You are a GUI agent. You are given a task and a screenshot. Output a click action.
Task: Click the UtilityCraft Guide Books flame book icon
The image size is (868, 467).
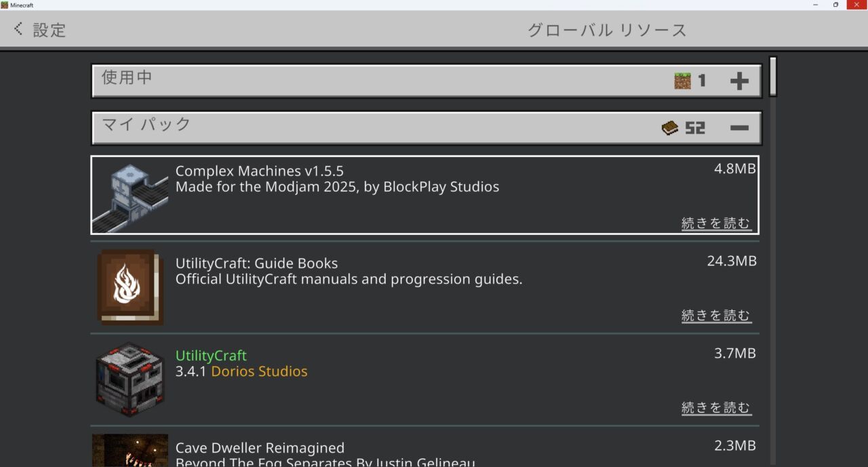click(130, 287)
